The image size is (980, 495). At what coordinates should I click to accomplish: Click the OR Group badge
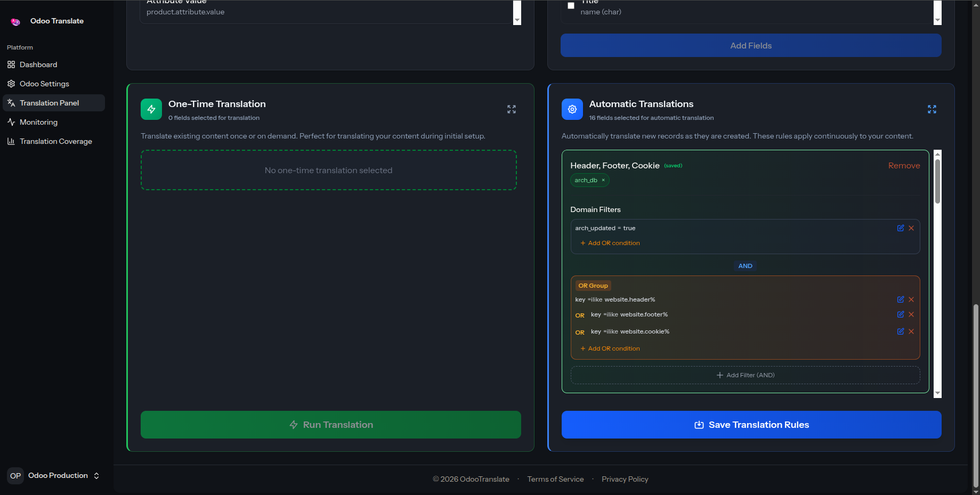pyautogui.click(x=593, y=286)
